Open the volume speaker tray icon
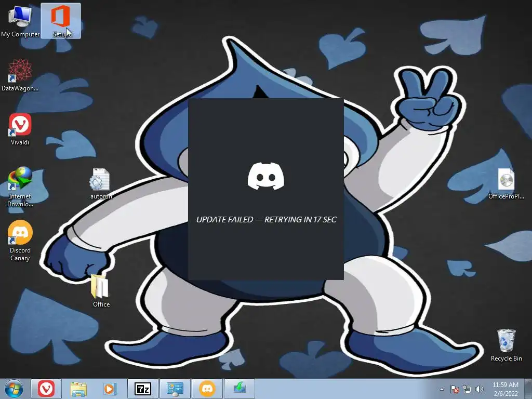The height and width of the screenshot is (399, 532). (x=480, y=389)
